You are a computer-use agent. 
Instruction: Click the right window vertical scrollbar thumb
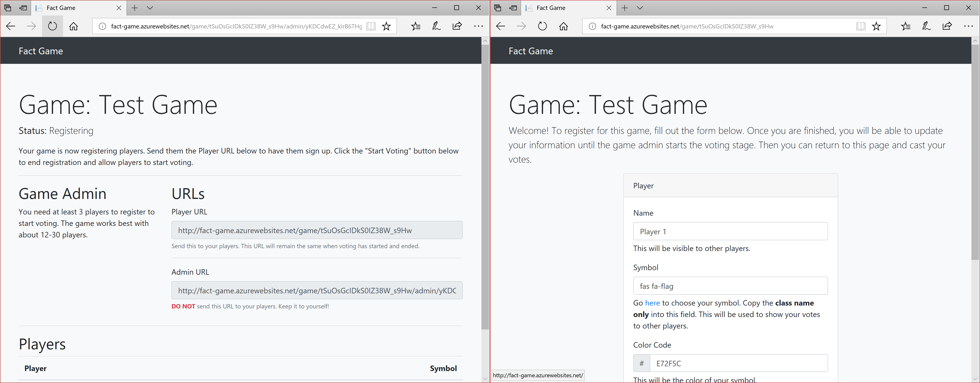[x=975, y=152]
